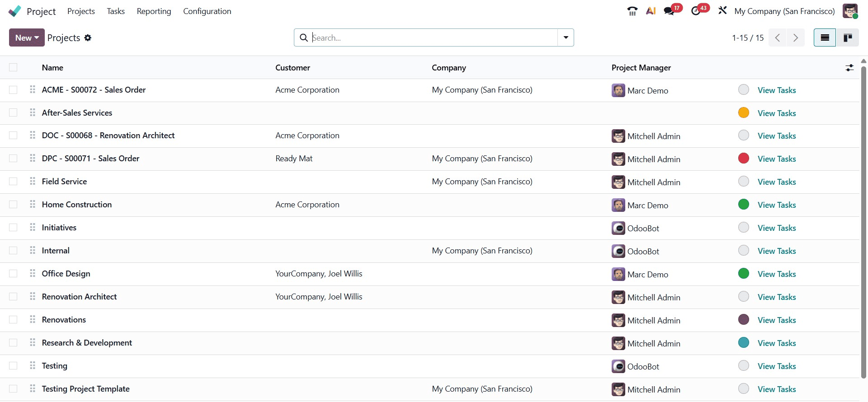
Task: Sort by the Customer column header
Action: tap(292, 68)
